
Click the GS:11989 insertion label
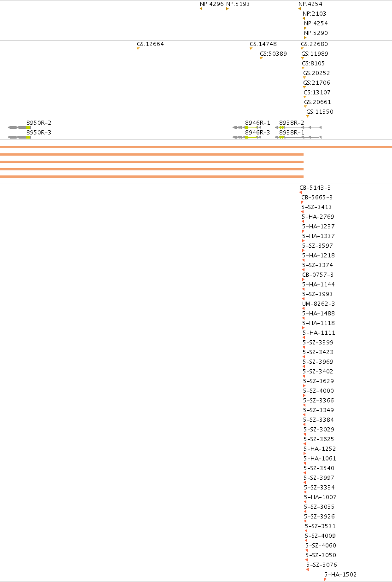(x=315, y=54)
